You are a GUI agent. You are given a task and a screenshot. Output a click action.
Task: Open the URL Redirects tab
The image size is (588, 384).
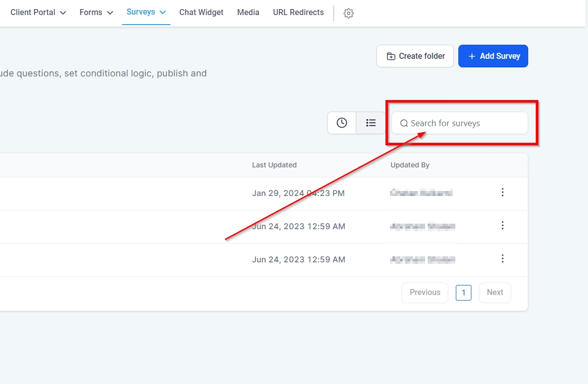(x=298, y=13)
